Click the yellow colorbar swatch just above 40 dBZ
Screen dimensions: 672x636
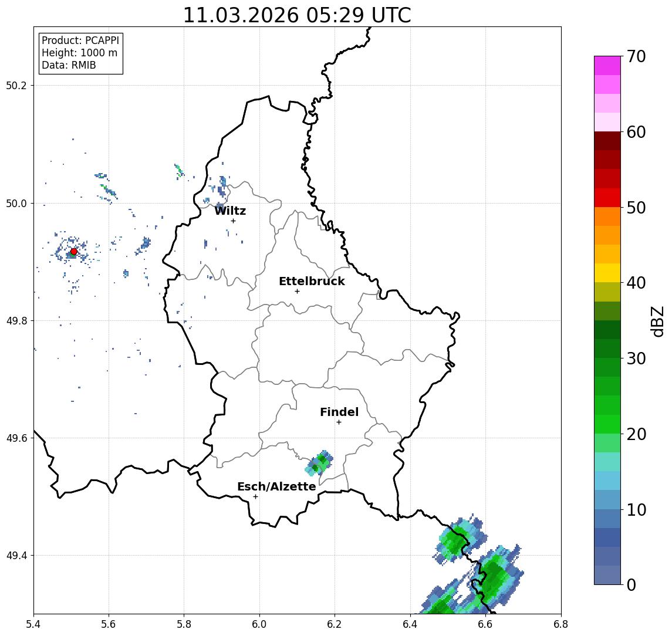pyautogui.click(x=607, y=273)
